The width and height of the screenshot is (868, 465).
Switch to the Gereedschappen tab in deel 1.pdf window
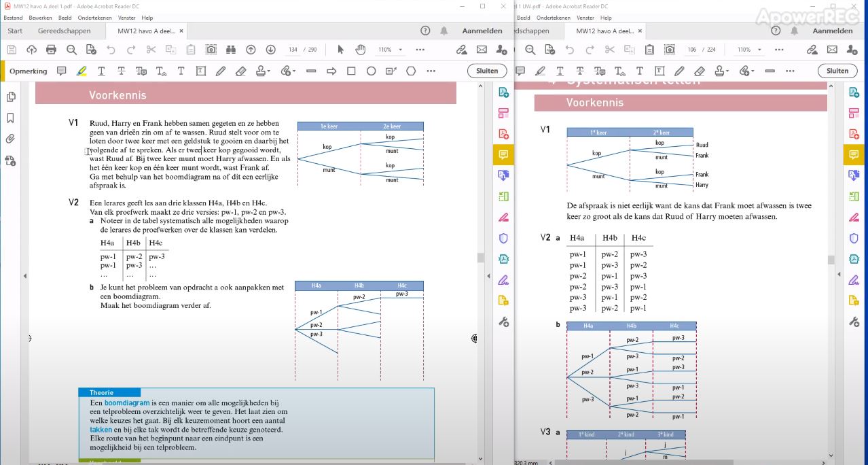click(65, 31)
